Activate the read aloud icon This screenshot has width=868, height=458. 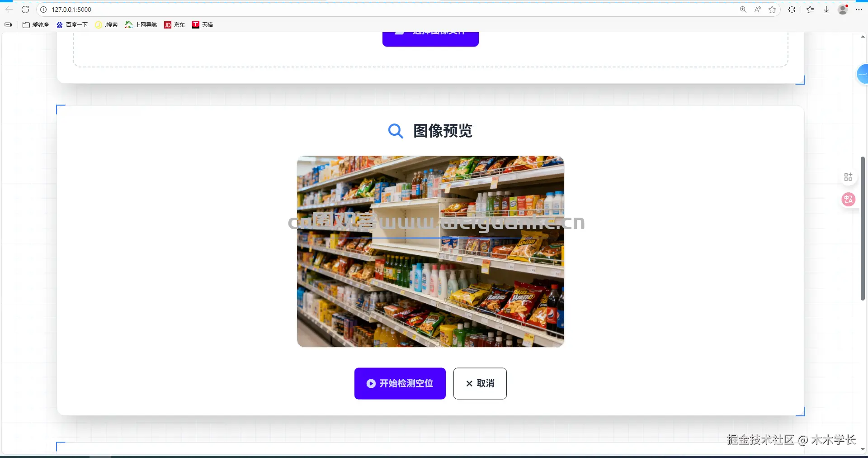click(x=758, y=10)
